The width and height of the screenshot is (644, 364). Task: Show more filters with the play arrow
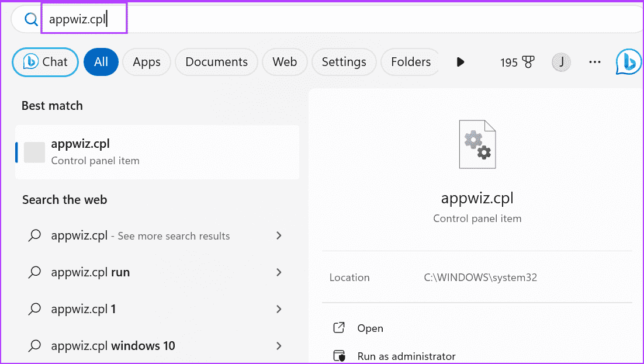point(461,62)
